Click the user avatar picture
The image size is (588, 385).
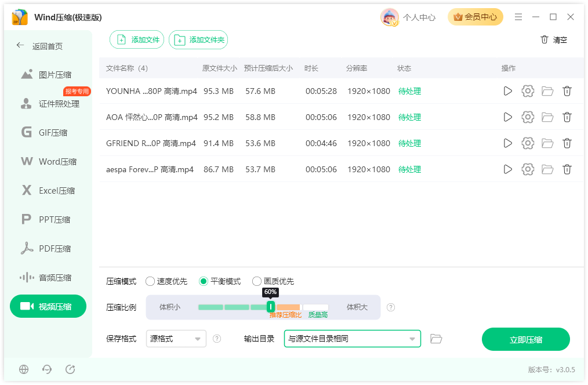(389, 17)
